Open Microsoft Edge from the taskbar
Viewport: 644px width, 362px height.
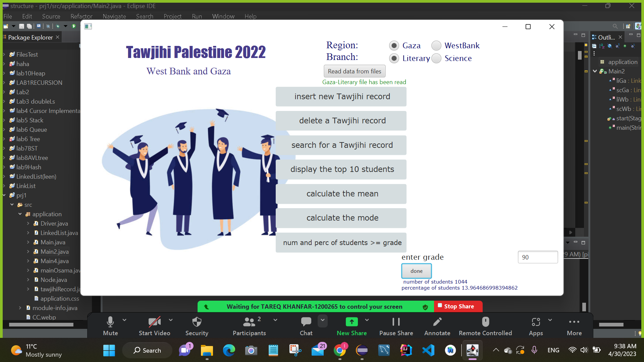[229, 351]
